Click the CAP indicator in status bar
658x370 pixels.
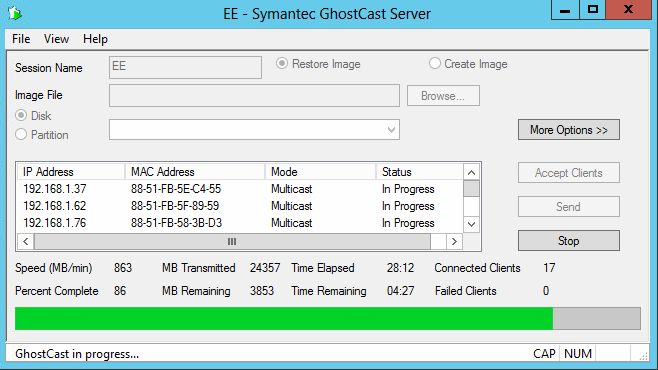(x=544, y=354)
